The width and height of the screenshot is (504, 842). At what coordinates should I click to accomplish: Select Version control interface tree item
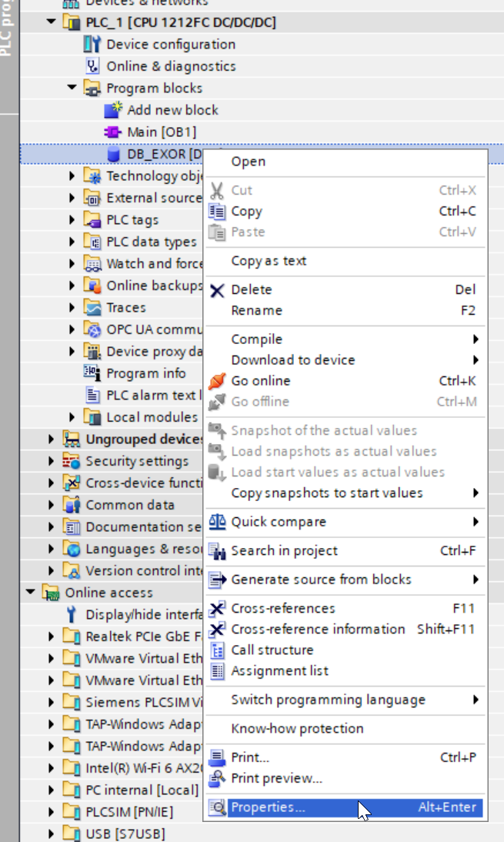(144, 571)
